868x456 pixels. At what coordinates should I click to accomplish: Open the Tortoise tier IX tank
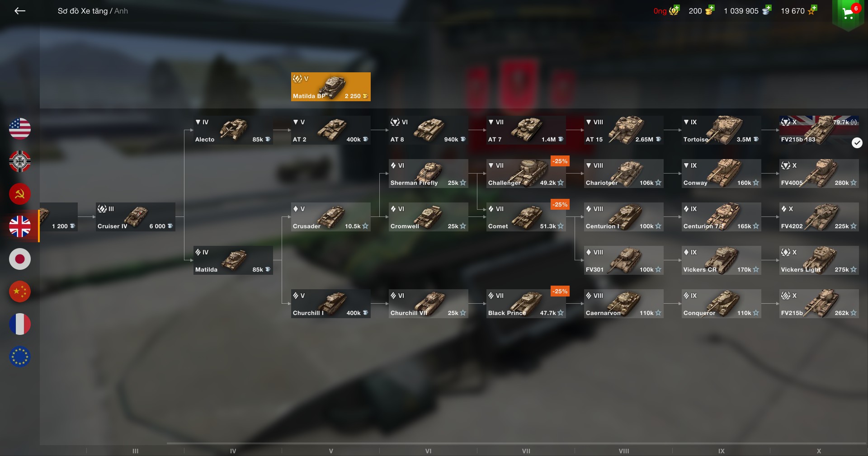721,130
